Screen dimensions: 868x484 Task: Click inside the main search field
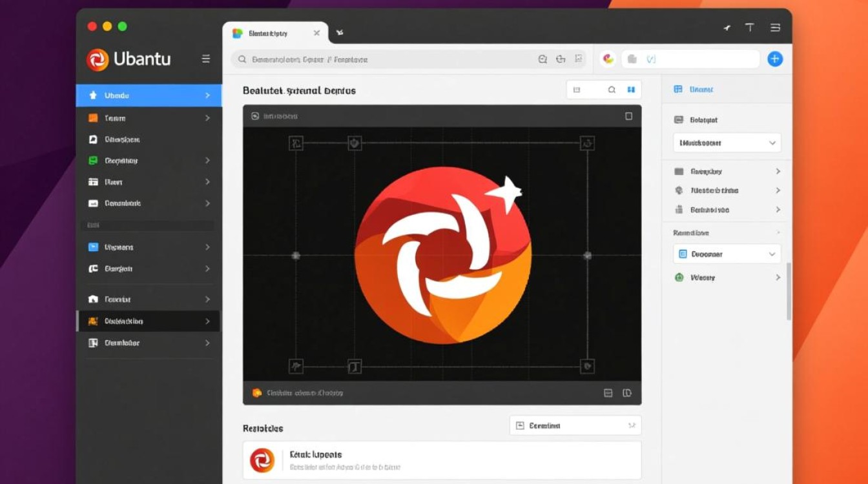[387, 59]
